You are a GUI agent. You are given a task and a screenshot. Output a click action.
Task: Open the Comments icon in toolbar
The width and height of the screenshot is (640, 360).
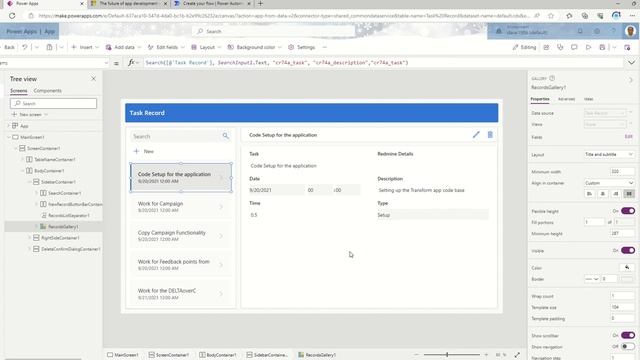coord(574,47)
